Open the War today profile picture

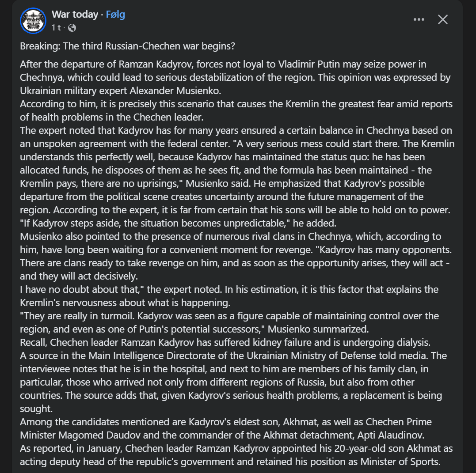pyautogui.click(x=33, y=20)
